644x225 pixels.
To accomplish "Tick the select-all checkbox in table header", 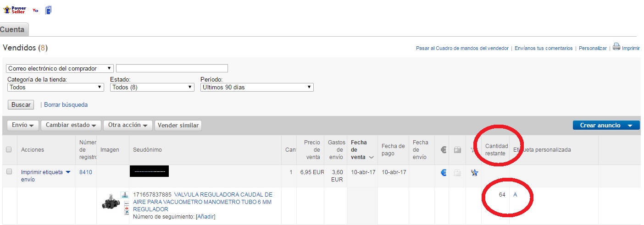I will point(9,149).
